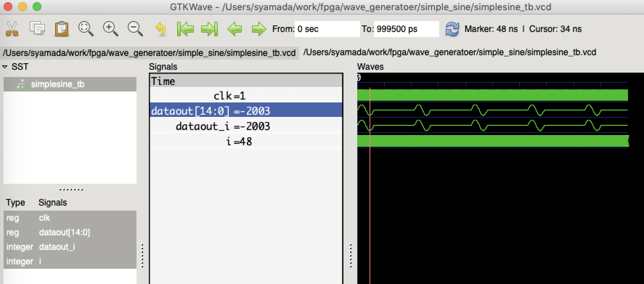This screenshot has width=644, height=284.
Task: Click the Copy toolbar icon
Action: point(37,28)
